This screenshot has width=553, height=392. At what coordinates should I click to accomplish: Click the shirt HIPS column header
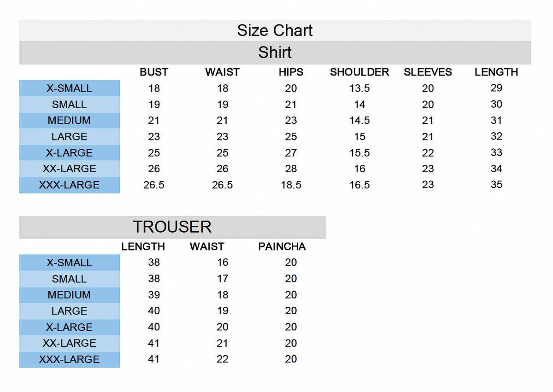point(291,72)
